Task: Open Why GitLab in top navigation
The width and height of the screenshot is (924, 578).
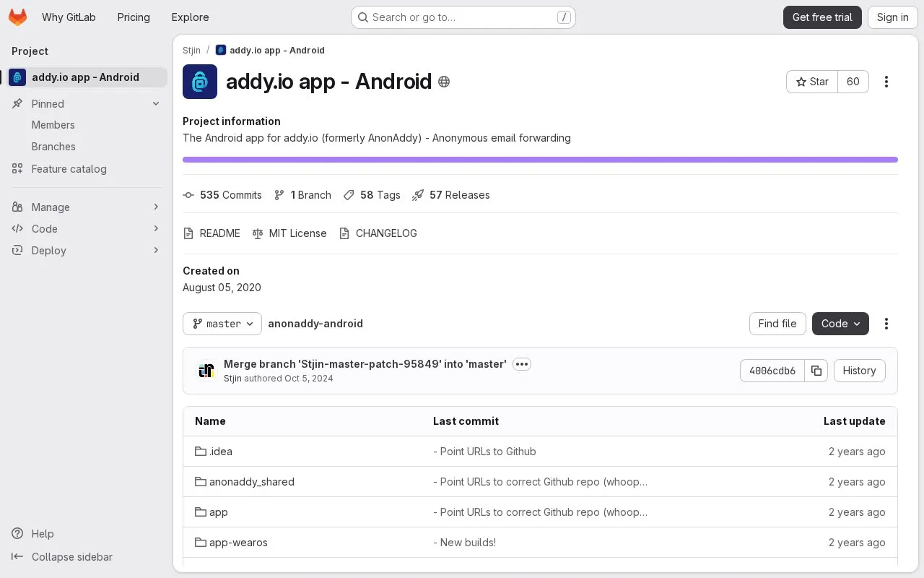Action: pos(69,17)
